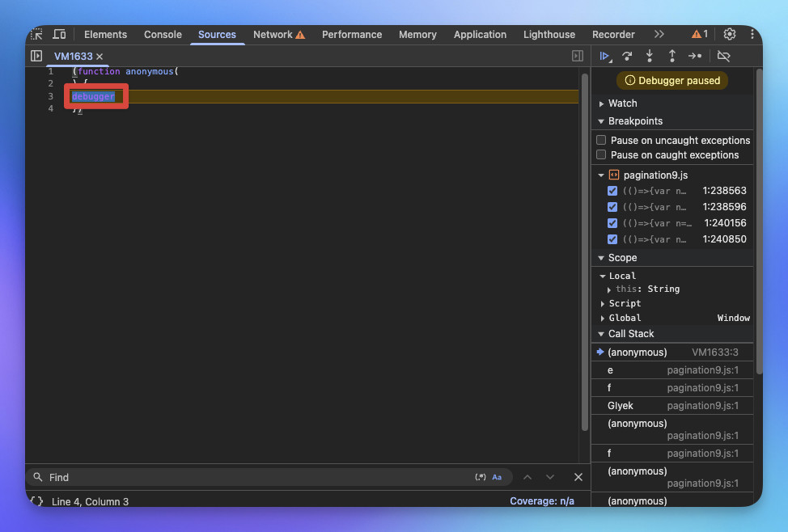Click the code editor vertical scrollbar
Screen dimensions: 788x532
click(x=584, y=252)
